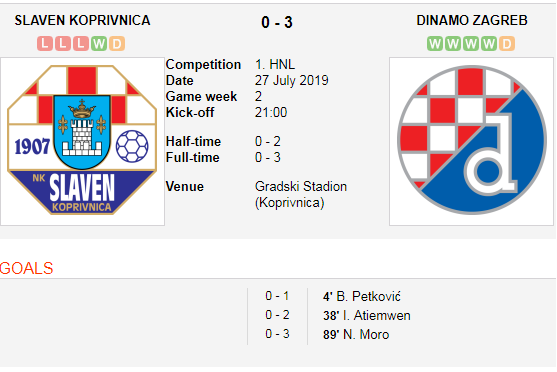557x372 pixels.
Task: Select the 27 July 2019 date
Action: (x=292, y=81)
